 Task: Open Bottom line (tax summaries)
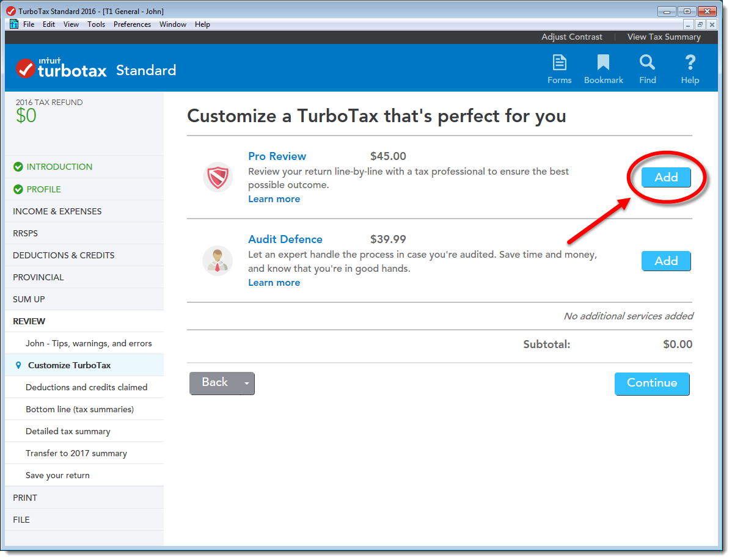(x=84, y=409)
